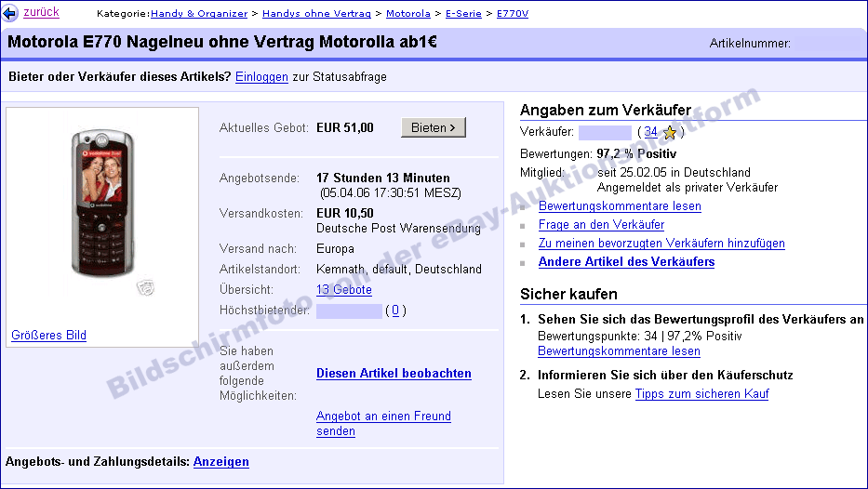868x489 pixels.
Task: Click the Einloggen link
Action: [x=261, y=77]
